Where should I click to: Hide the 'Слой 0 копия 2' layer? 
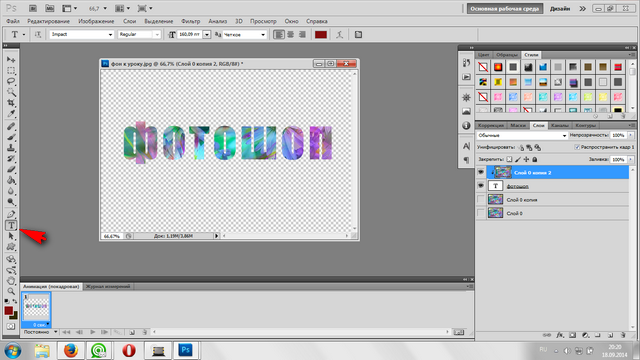click(481, 173)
